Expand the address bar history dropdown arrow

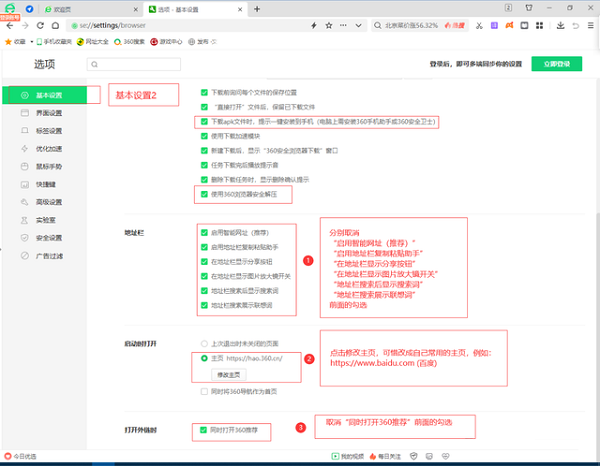(x=359, y=26)
